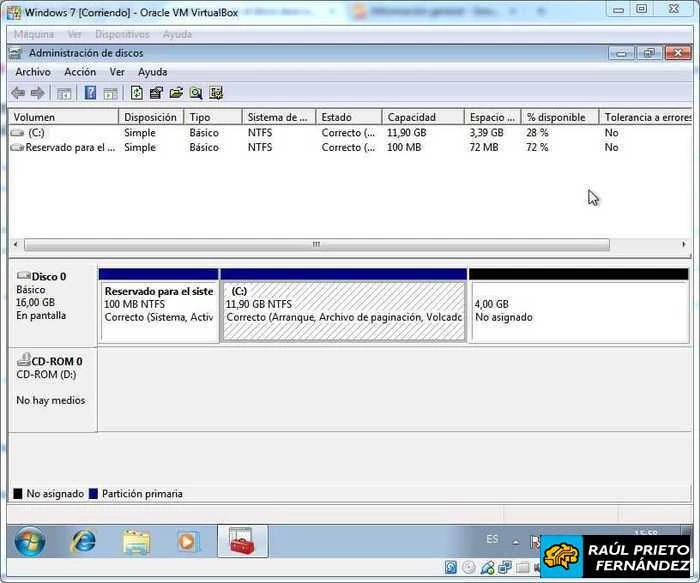Click VirtualBox shared folders status icon
This screenshot has height=583, width=700.
[523, 567]
